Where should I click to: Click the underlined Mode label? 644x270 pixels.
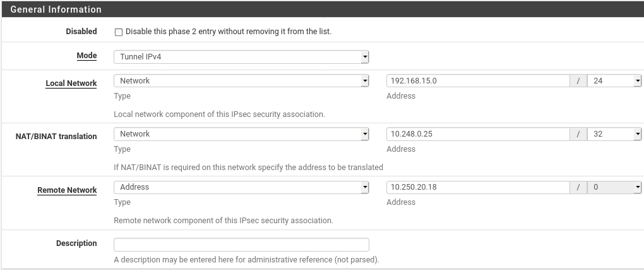(86, 56)
